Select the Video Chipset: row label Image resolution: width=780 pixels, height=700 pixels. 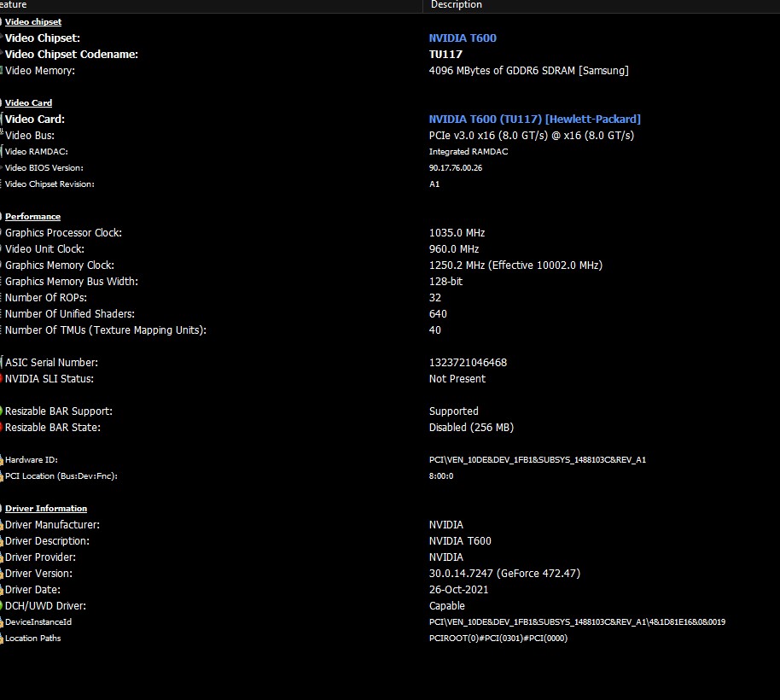click(x=43, y=38)
